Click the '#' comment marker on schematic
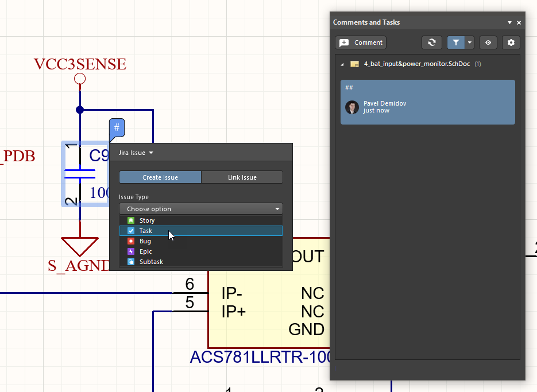The width and height of the screenshot is (537, 392). (x=117, y=129)
